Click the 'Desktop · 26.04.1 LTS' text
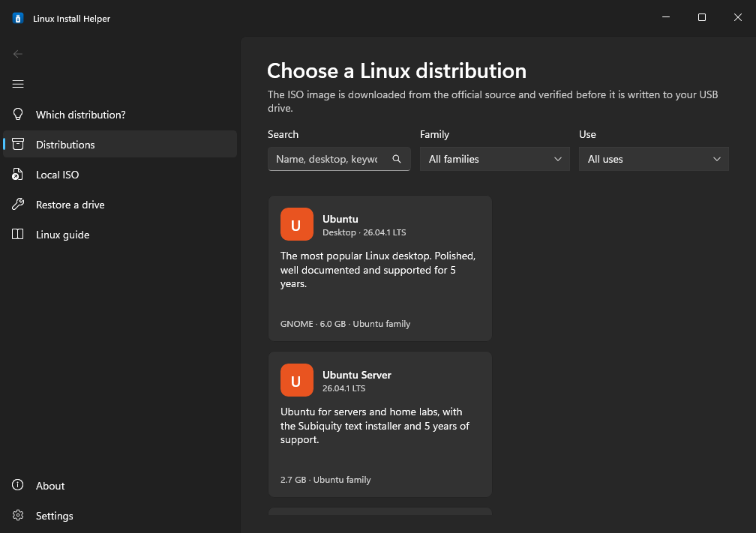756x533 pixels. point(364,232)
